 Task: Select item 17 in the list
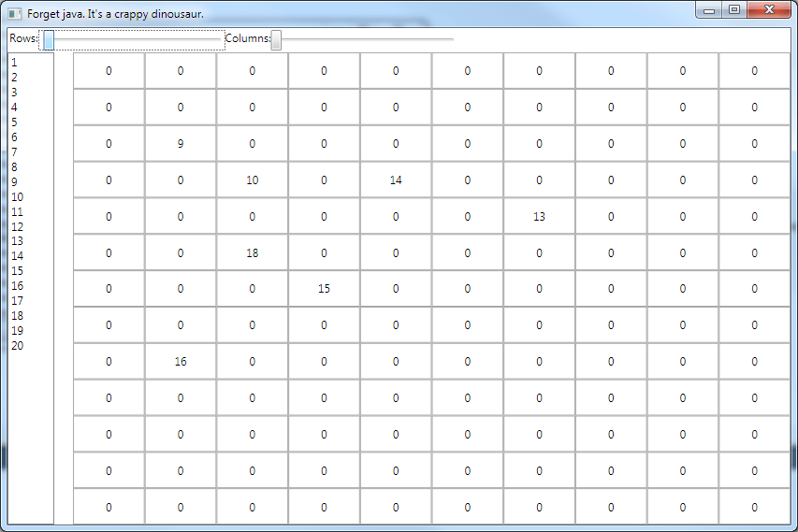pyautogui.click(x=31, y=300)
